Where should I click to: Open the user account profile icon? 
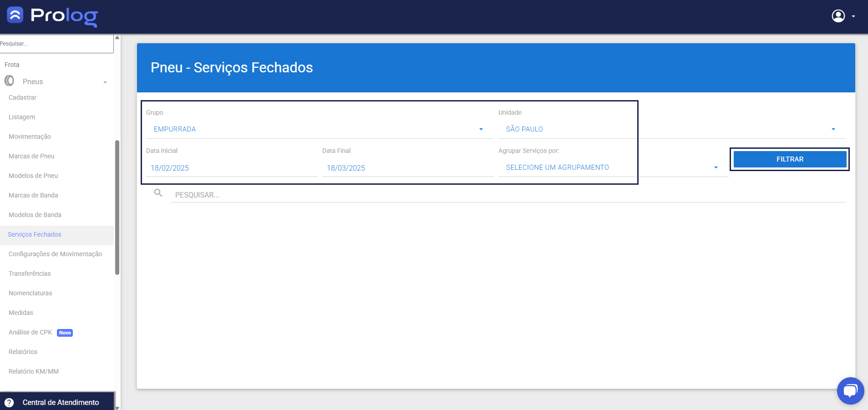click(838, 16)
